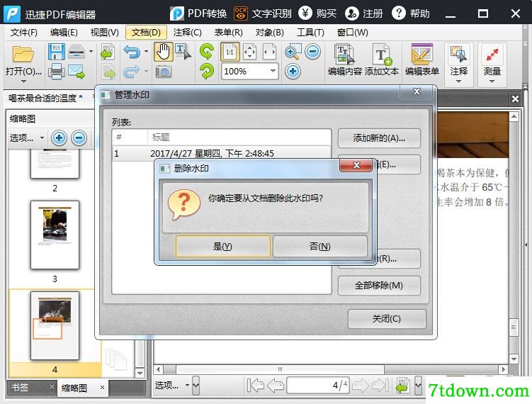
Task: Rotate page counterclockwise with lower green arrow
Action: pyautogui.click(x=207, y=72)
